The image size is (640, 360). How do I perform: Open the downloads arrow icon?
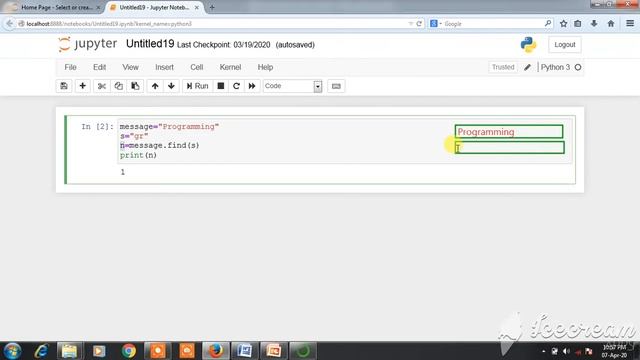594,24
